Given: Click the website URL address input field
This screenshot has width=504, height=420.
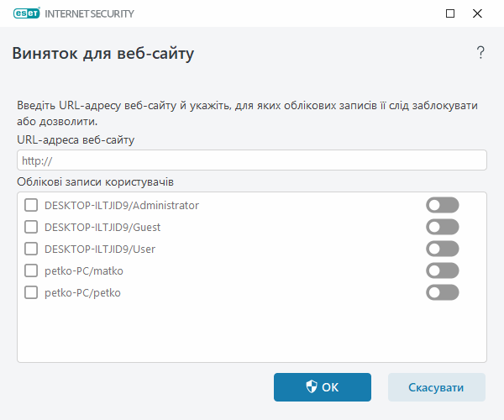Looking at the screenshot, I should tap(252, 160).
